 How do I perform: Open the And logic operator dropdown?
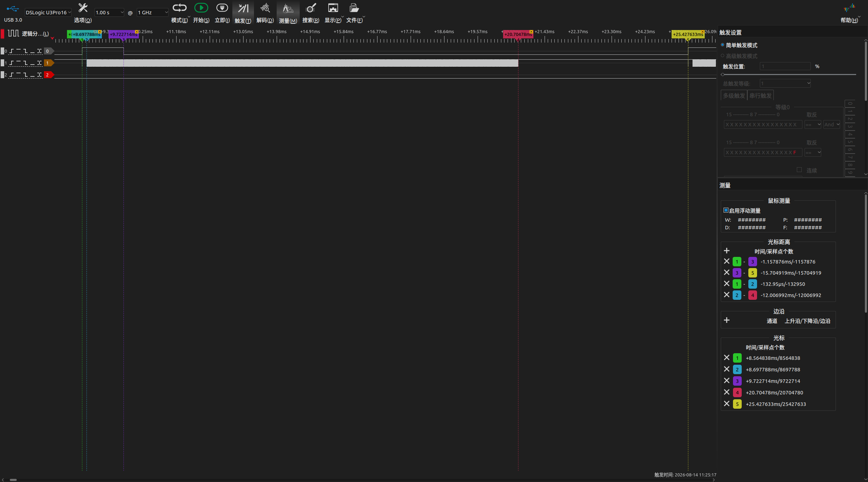pyautogui.click(x=832, y=125)
